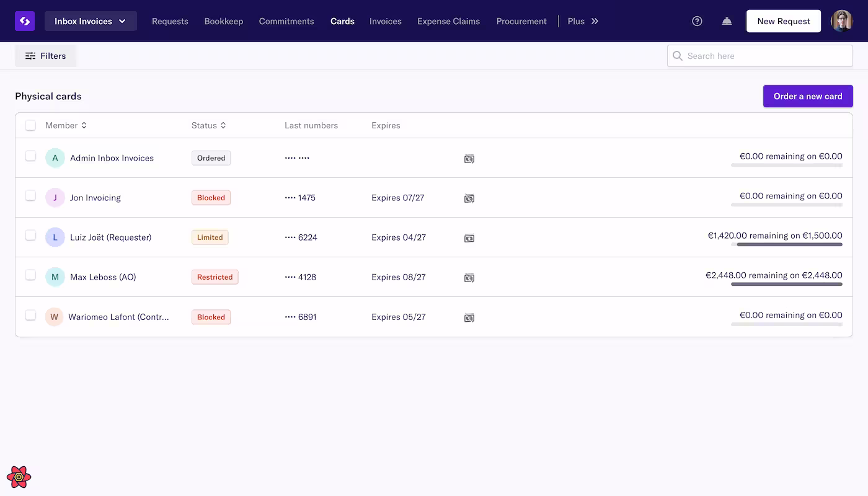Check the Max Leboss row checkbox

[x=30, y=275]
